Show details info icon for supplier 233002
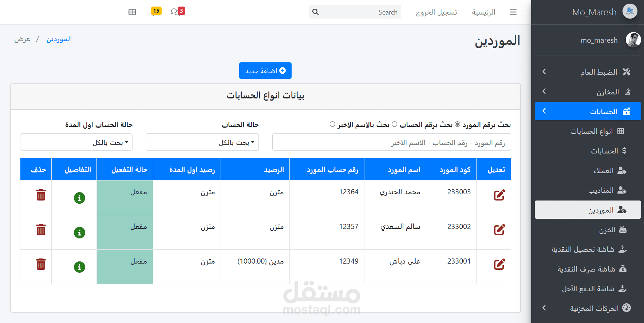This screenshot has height=323, width=644. point(79,233)
